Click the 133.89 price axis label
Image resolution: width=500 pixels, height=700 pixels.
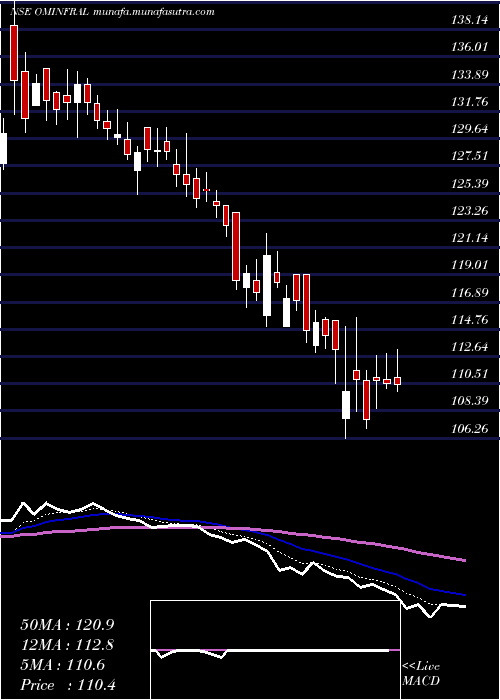tap(469, 75)
